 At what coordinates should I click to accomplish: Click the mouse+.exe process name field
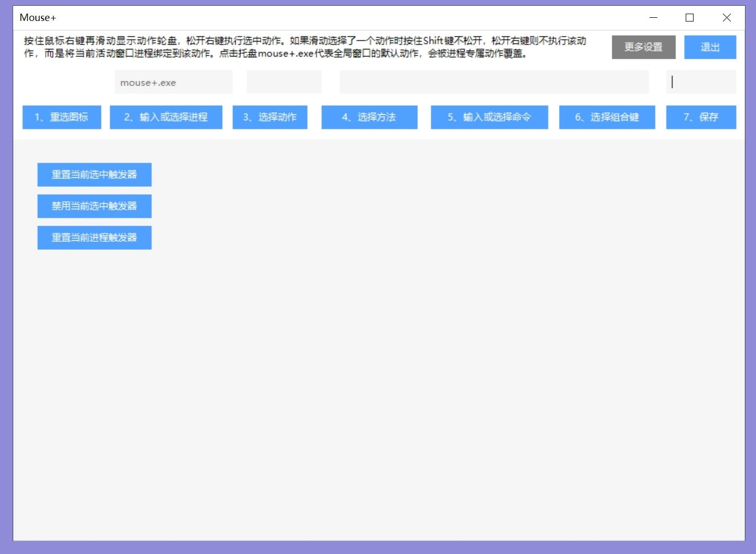pyautogui.click(x=173, y=82)
